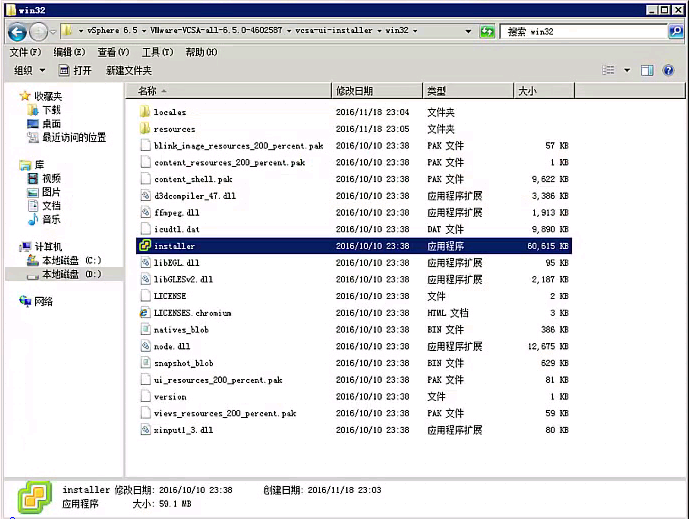689x519 pixels.
Task: Click the search magnifier icon
Action: pyautogui.click(x=676, y=31)
